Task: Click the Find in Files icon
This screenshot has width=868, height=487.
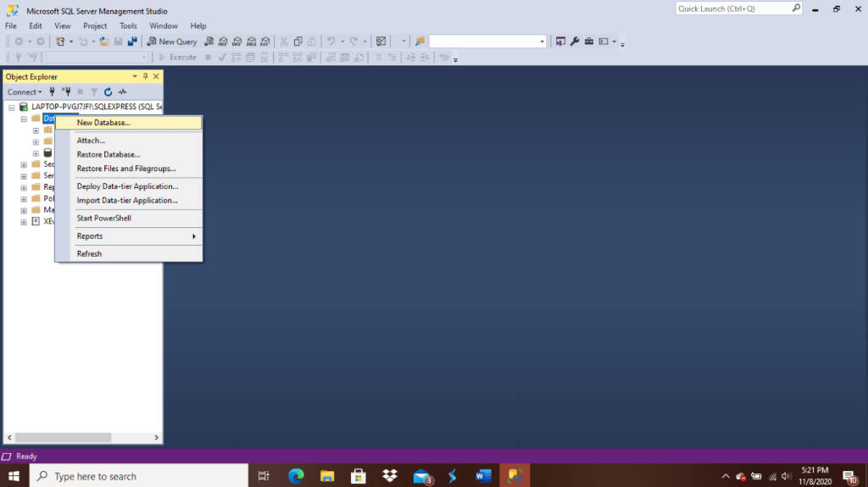Action: (420, 42)
